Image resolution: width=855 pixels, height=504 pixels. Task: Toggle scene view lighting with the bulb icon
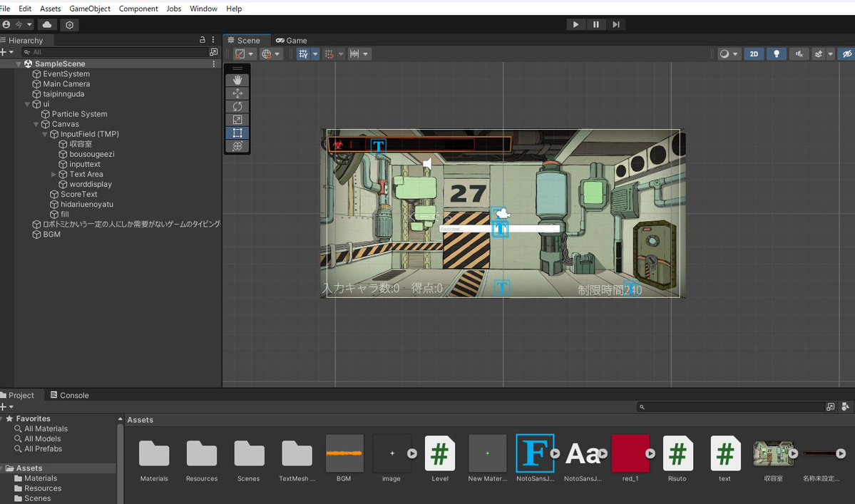point(777,53)
